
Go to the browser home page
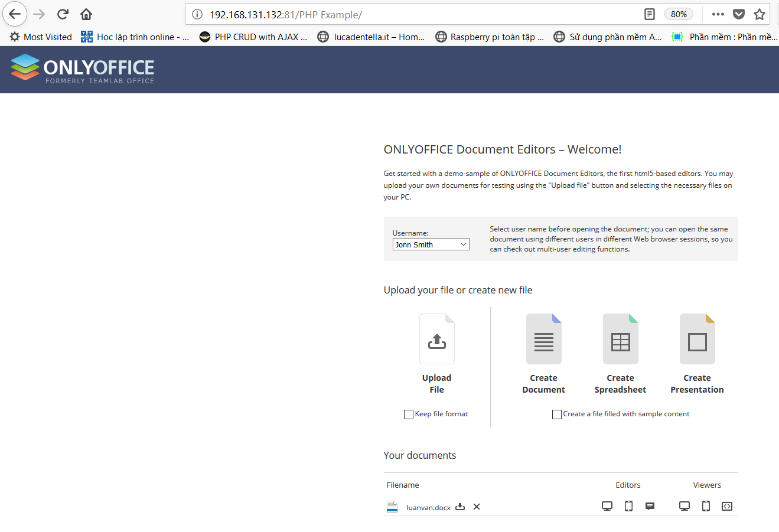point(86,14)
